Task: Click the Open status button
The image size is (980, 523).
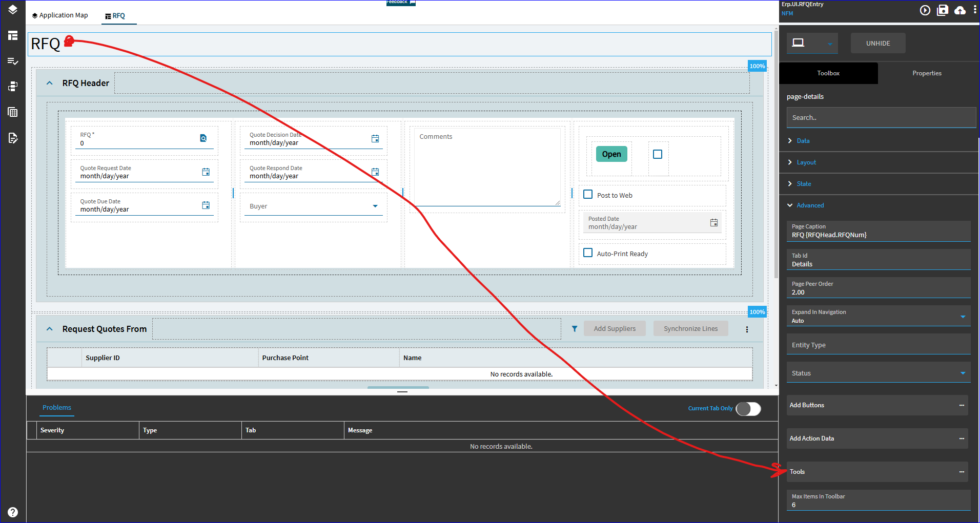Action: pos(611,154)
